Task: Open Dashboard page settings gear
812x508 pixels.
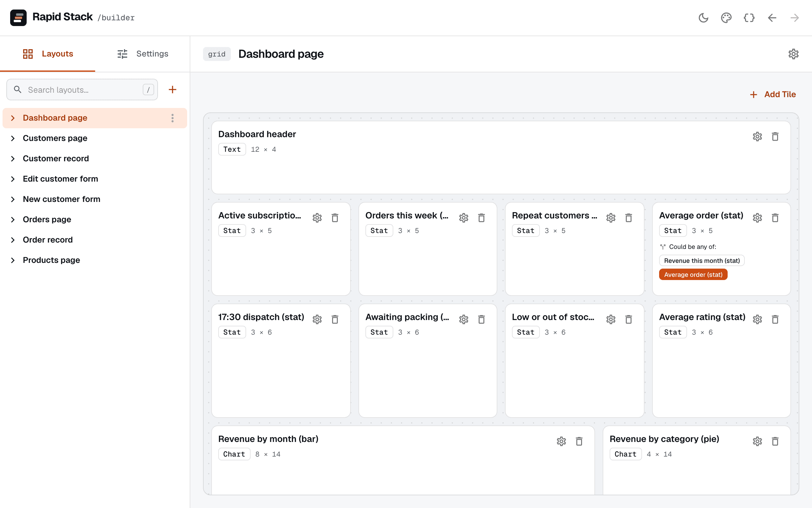Action: point(793,54)
